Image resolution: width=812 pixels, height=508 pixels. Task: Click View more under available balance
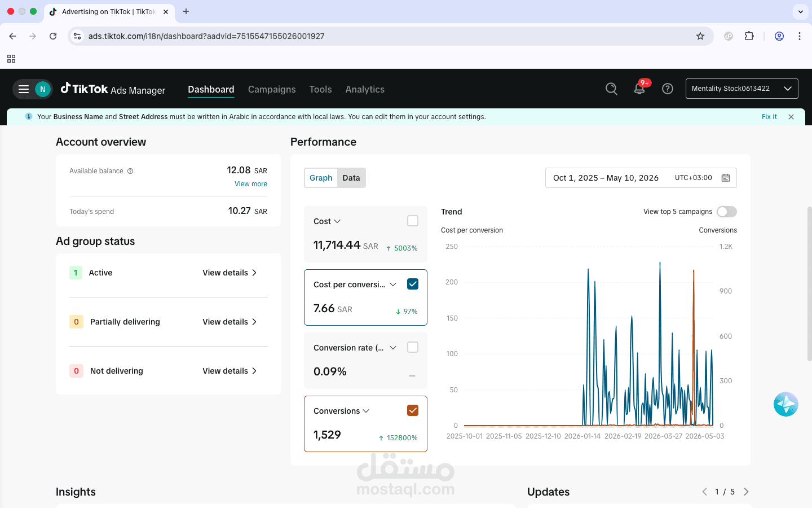(251, 184)
